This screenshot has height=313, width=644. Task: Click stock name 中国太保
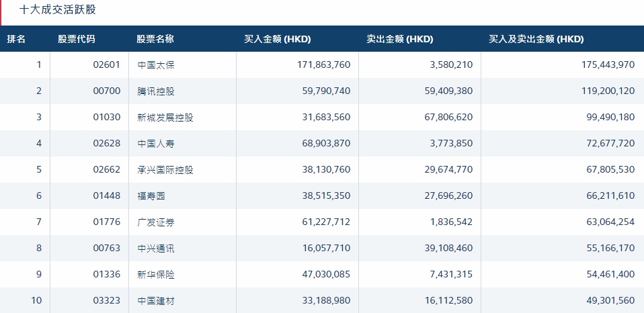coord(156,64)
